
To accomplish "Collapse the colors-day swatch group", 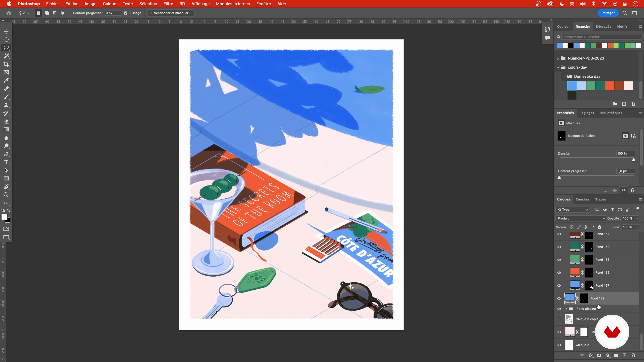I will [558, 67].
